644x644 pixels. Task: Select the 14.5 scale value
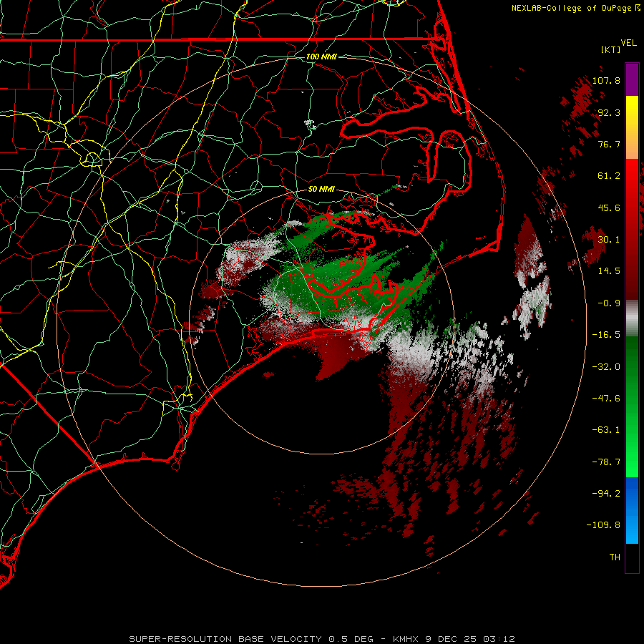[609, 271]
